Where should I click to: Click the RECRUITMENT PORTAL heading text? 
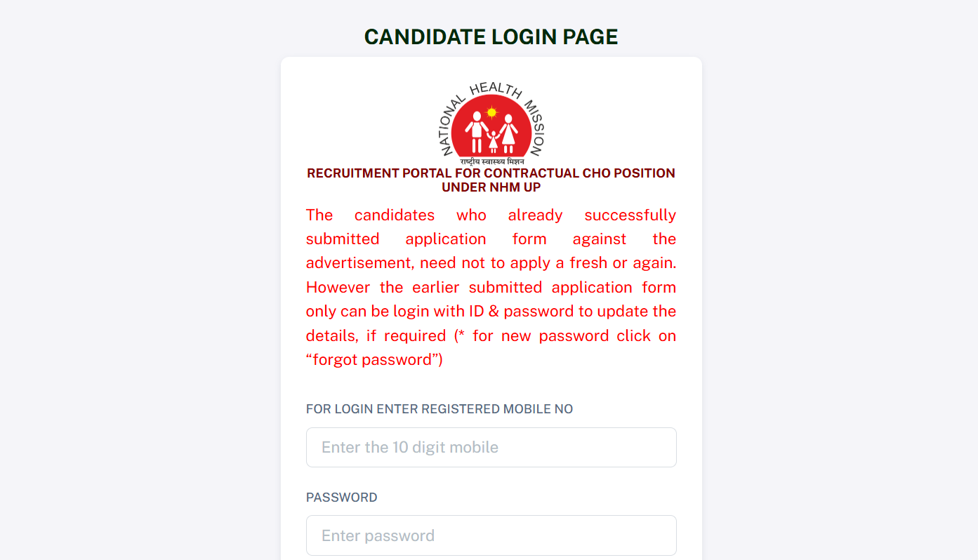(491, 179)
